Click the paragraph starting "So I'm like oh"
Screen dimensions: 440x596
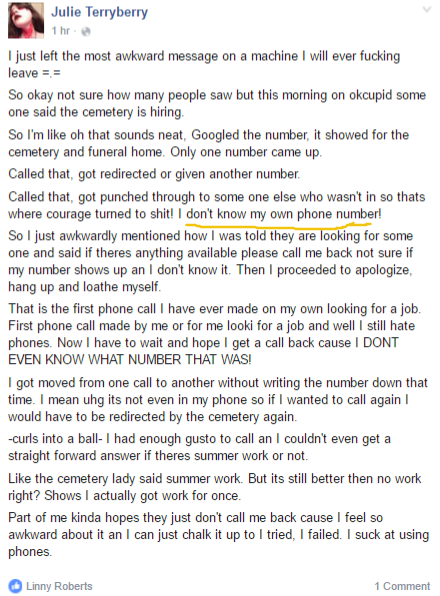click(x=209, y=143)
